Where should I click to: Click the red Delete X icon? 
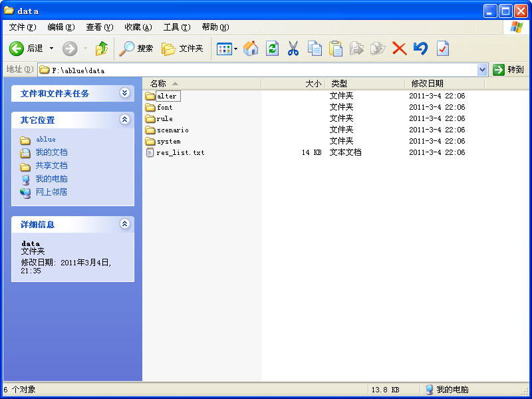(x=400, y=49)
